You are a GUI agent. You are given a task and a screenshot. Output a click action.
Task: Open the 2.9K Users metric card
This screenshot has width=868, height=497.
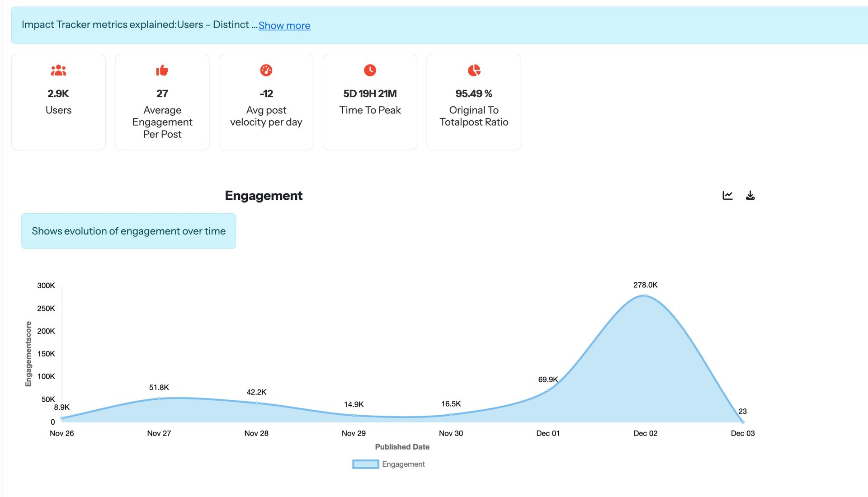(x=58, y=102)
